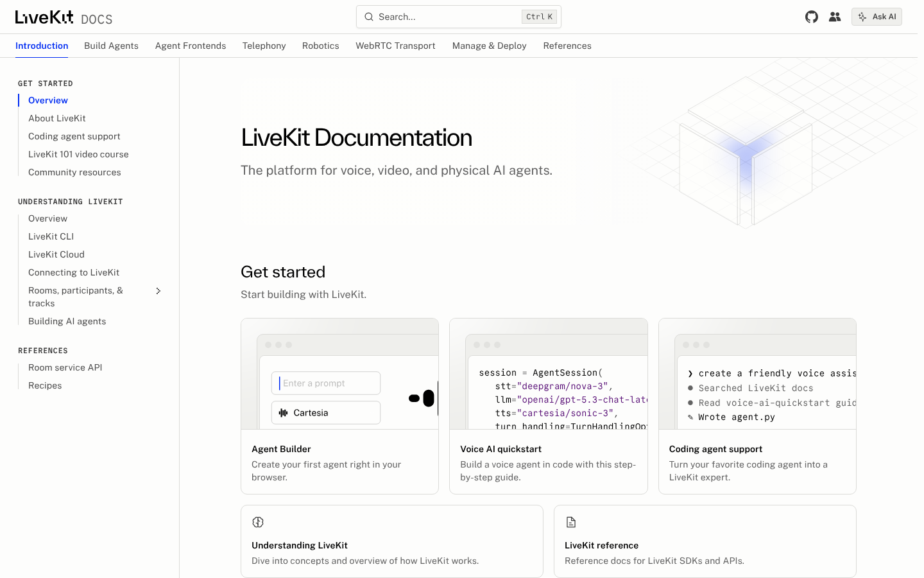This screenshot has height=578, width=924.
Task: Click the LiveKit reference document icon
Action: pyautogui.click(x=571, y=522)
